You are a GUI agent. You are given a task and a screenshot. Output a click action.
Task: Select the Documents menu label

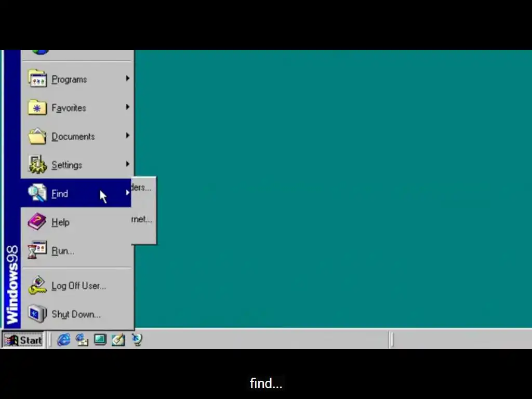pos(73,137)
